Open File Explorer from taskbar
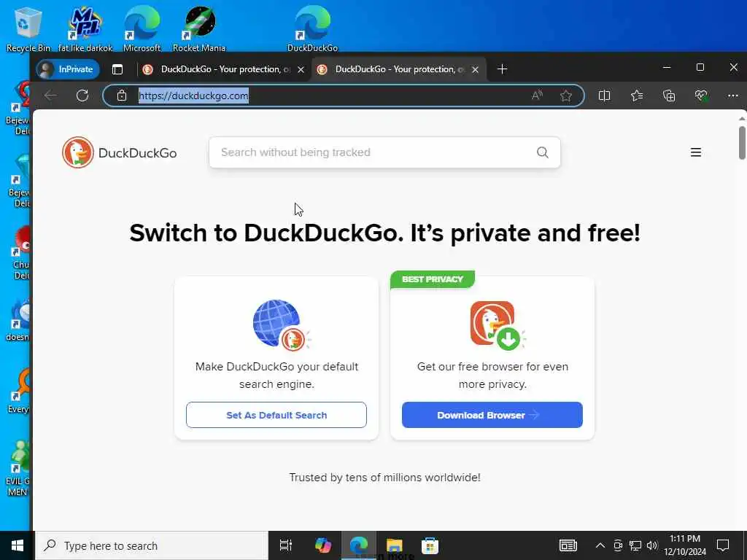Screen dimensions: 747x560 pos(395,545)
